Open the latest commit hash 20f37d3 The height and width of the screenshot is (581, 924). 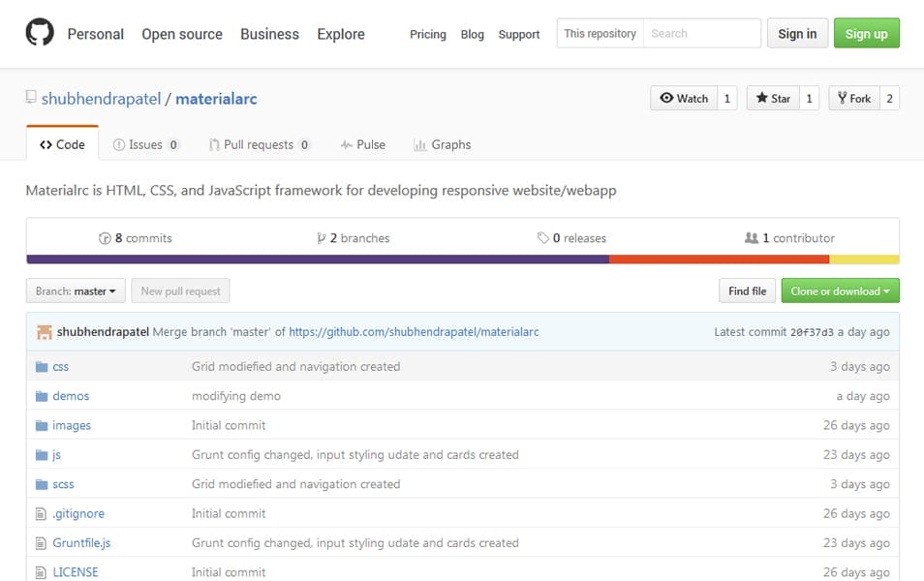point(812,332)
